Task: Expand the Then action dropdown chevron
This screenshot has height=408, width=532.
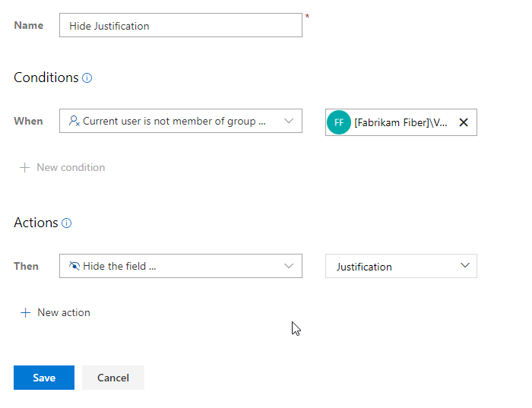Action: [x=289, y=266]
